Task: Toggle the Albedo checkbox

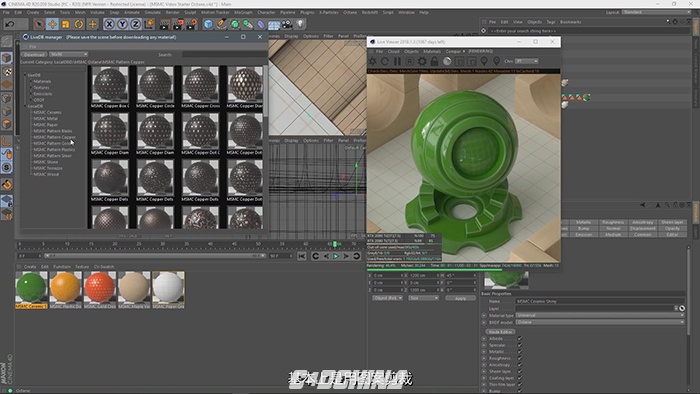Action: tap(520, 339)
